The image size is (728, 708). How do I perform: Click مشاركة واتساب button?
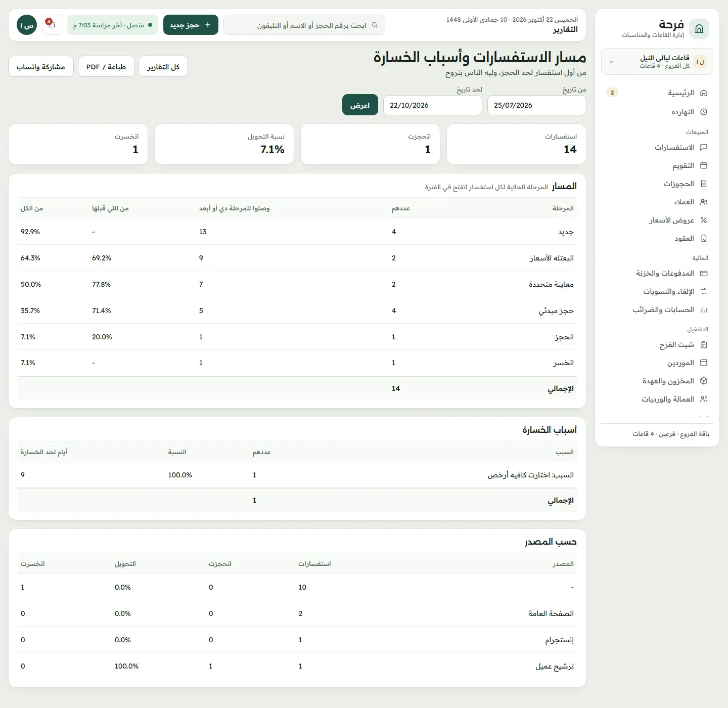[x=41, y=66]
